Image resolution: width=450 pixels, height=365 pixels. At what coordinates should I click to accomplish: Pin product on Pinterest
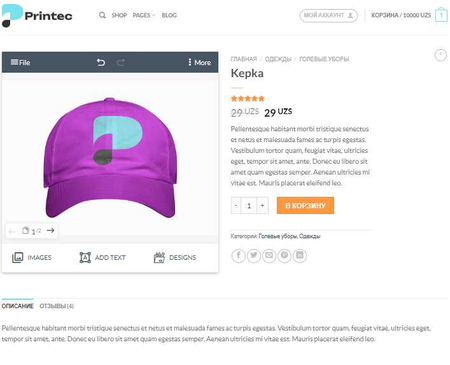(x=284, y=256)
